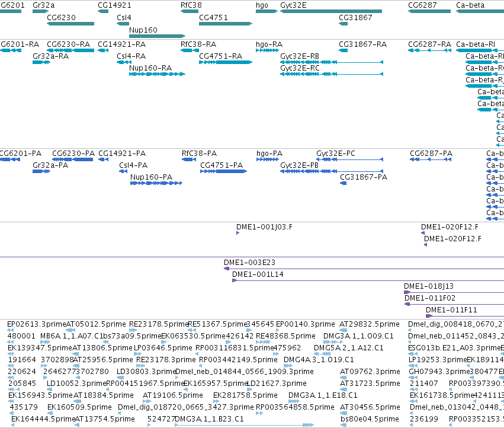504x428 pixels.
Task: Select the Nup160 gene label
Action: 143,30
